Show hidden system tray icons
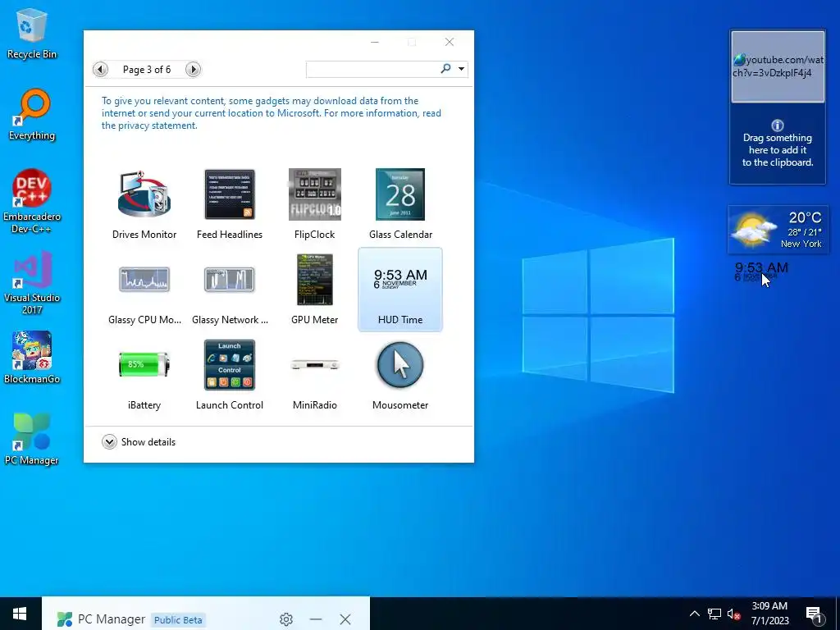The width and height of the screenshot is (840, 630). (694, 614)
